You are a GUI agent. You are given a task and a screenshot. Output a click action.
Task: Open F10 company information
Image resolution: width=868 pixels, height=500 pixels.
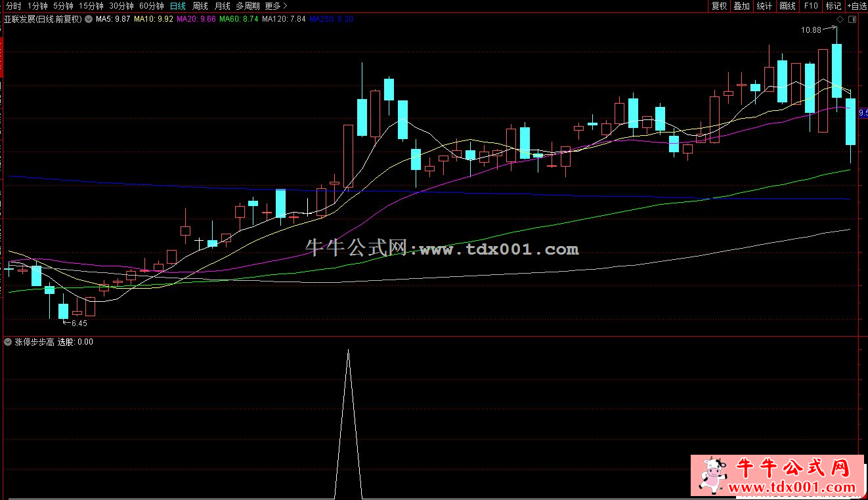pyautogui.click(x=811, y=6)
